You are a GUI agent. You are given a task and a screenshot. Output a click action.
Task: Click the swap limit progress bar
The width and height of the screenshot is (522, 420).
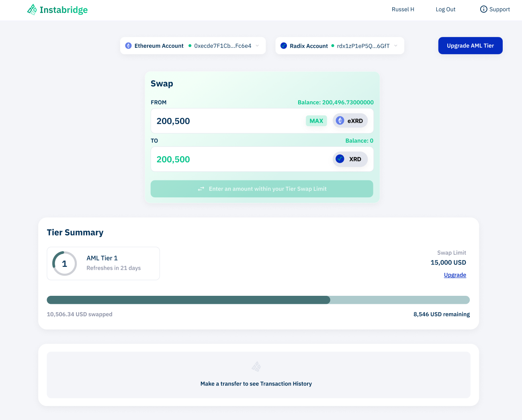pyautogui.click(x=258, y=300)
